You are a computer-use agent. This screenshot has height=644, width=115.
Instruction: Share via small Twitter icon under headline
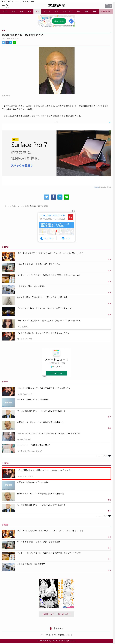click(3, 43)
